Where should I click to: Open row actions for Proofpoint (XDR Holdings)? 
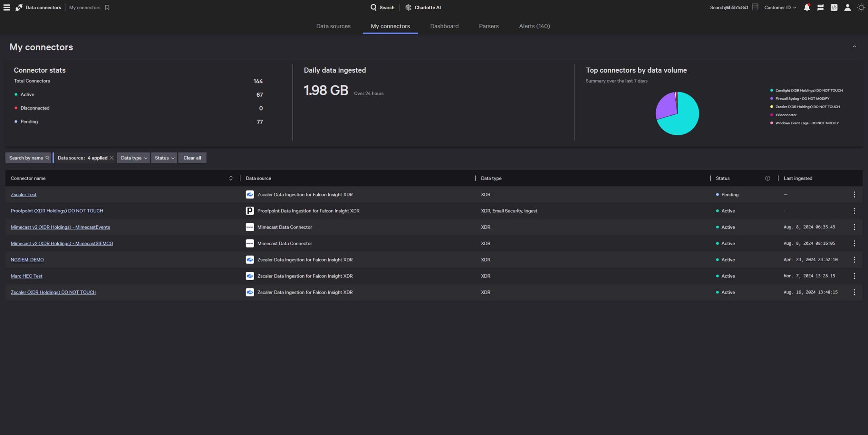tap(854, 211)
